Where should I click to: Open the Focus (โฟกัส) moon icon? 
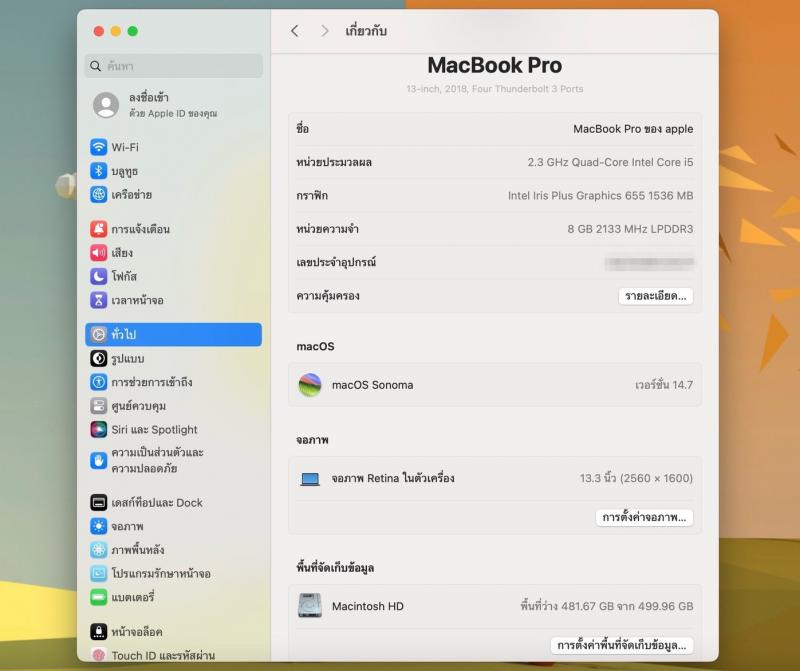pos(98,276)
